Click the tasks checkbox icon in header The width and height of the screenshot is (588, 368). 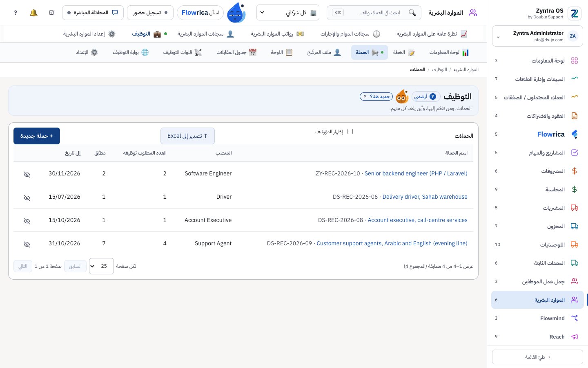tap(51, 13)
